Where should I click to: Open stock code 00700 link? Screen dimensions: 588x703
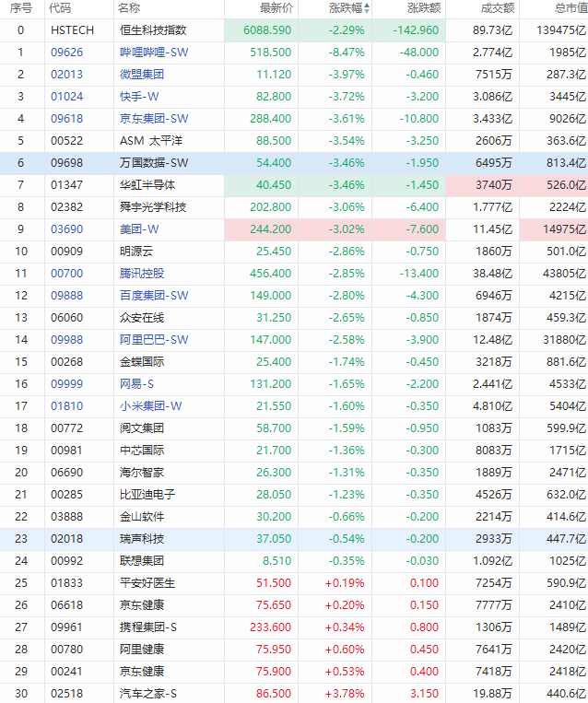pyautogui.click(x=67, y=274)
